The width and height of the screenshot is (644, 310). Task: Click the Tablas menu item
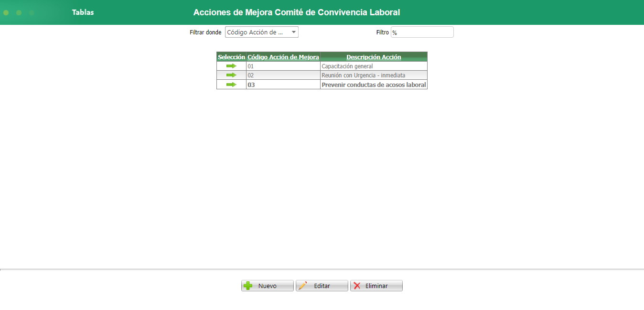coord(83,12)
